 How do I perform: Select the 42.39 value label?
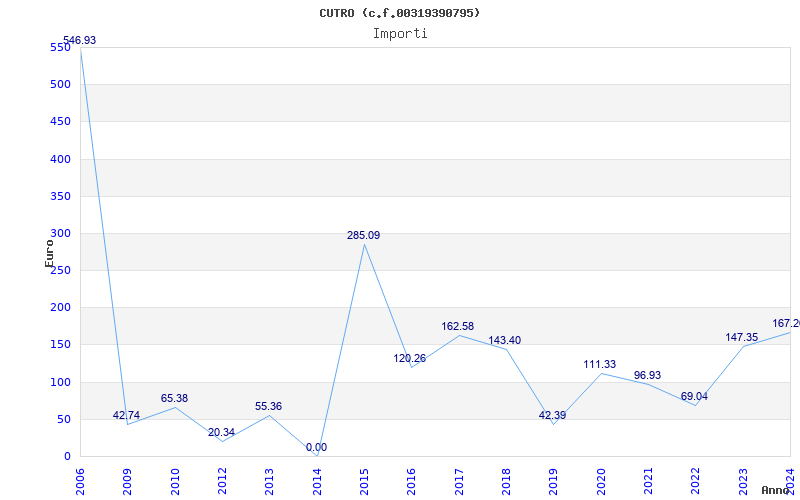[x=553, y=416]
